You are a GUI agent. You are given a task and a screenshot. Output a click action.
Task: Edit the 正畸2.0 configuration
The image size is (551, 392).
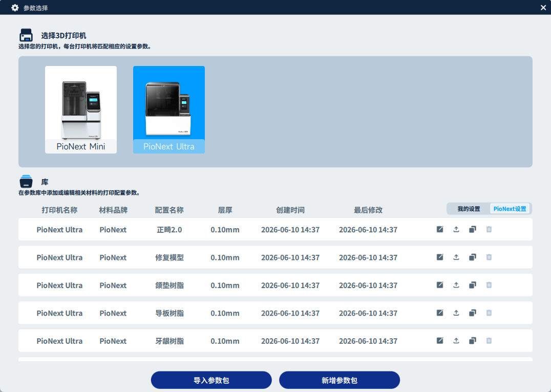tap(439, 229)
